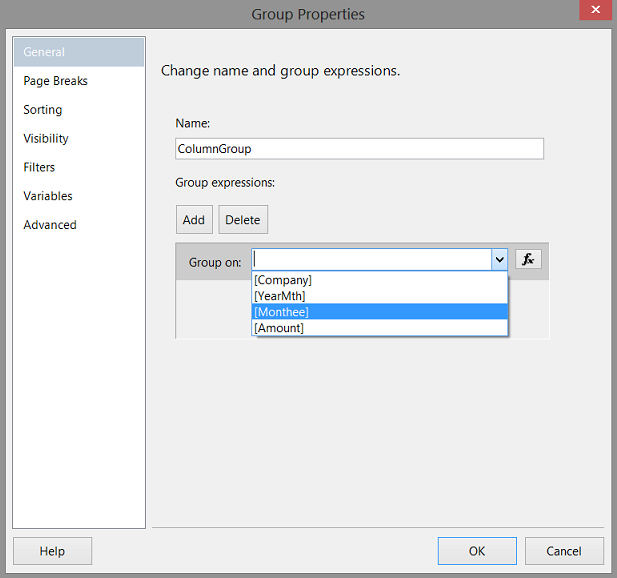Close the Group Properties dialog
The image size is (617, 578).
(x=594, y=12)
